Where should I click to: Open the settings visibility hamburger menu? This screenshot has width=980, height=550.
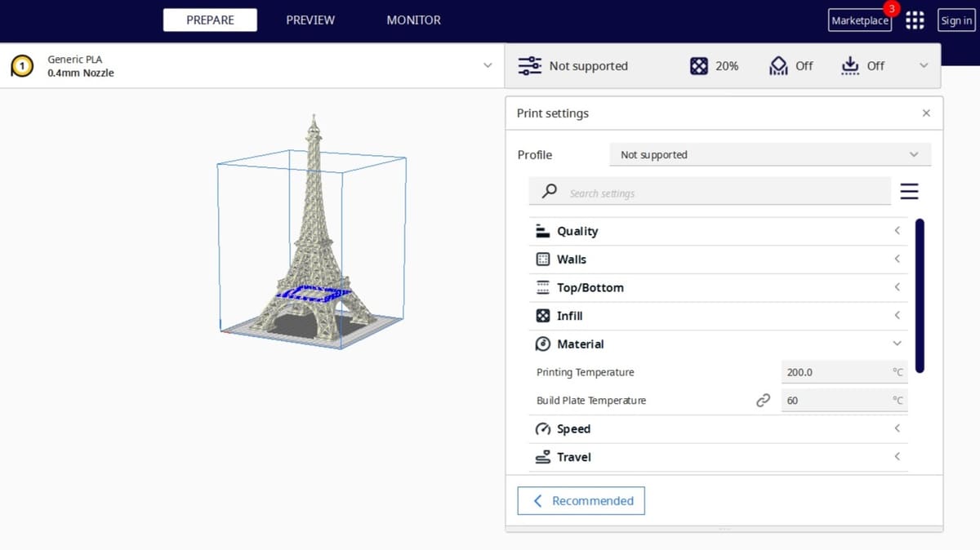(x=909, y=192)
